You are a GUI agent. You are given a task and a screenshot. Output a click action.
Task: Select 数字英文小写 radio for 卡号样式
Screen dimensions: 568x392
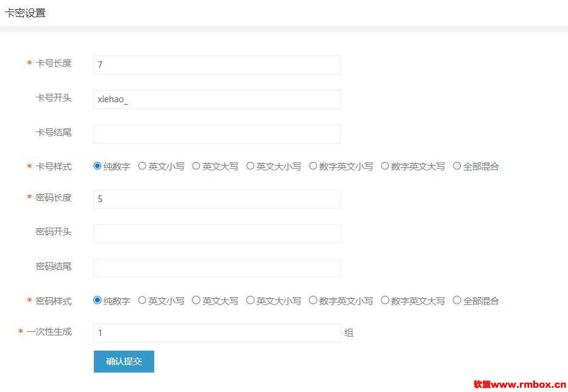click(313, 166)
